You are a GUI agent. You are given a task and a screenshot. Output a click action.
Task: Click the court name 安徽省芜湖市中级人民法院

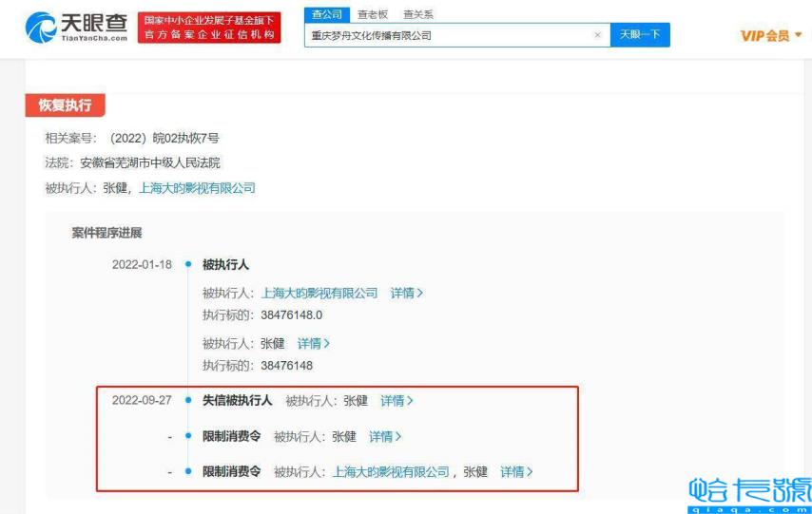click(x=150, y=163)
